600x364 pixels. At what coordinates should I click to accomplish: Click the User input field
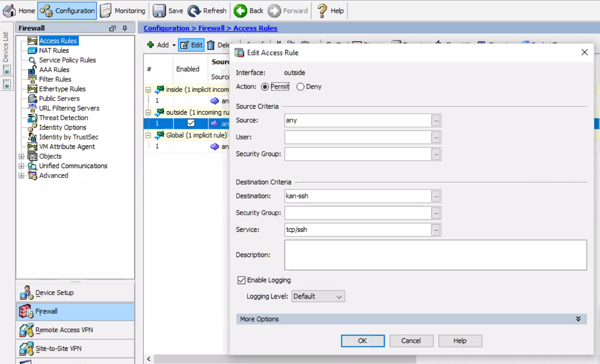point(358,137)
